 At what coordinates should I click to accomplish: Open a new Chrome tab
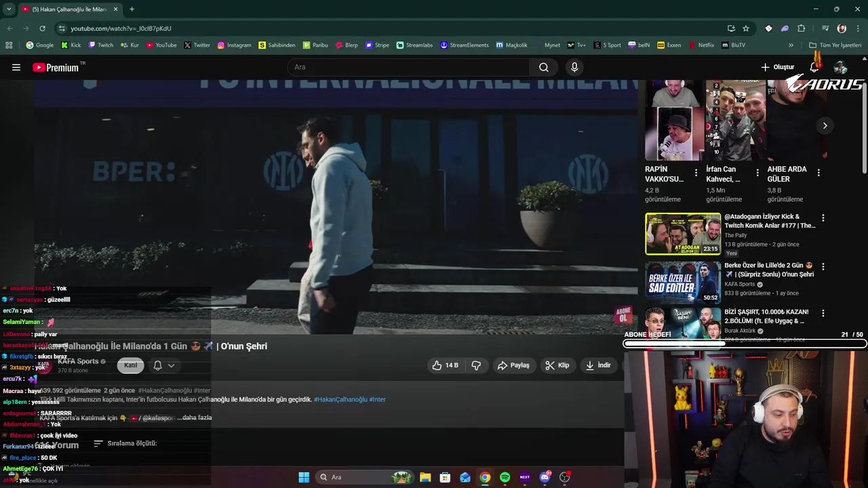132,9
